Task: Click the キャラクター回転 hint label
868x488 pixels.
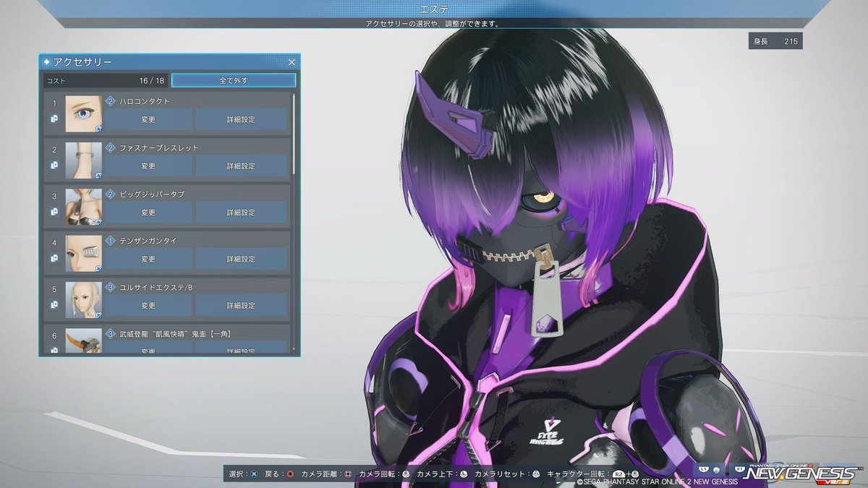Action: coord(576,474)
